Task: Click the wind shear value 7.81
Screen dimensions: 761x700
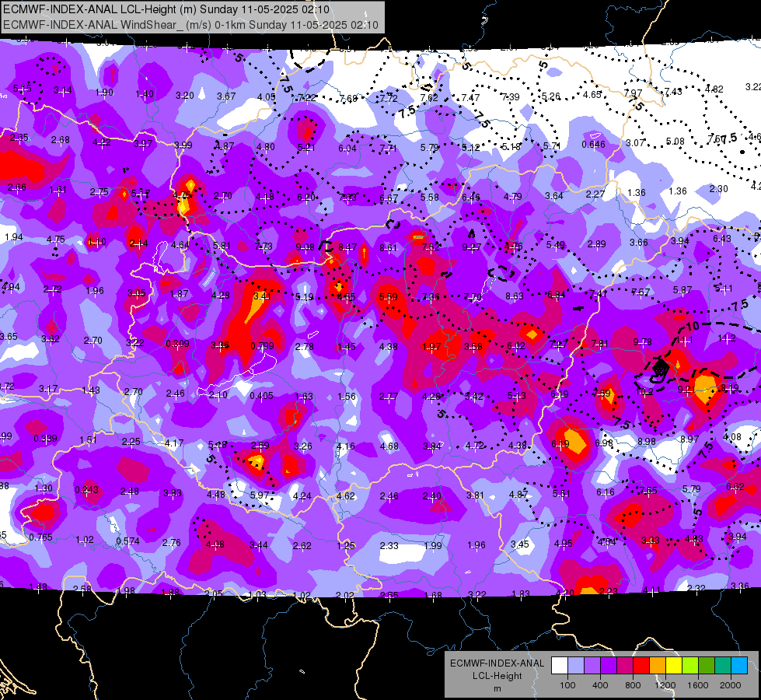Action: 600,344
